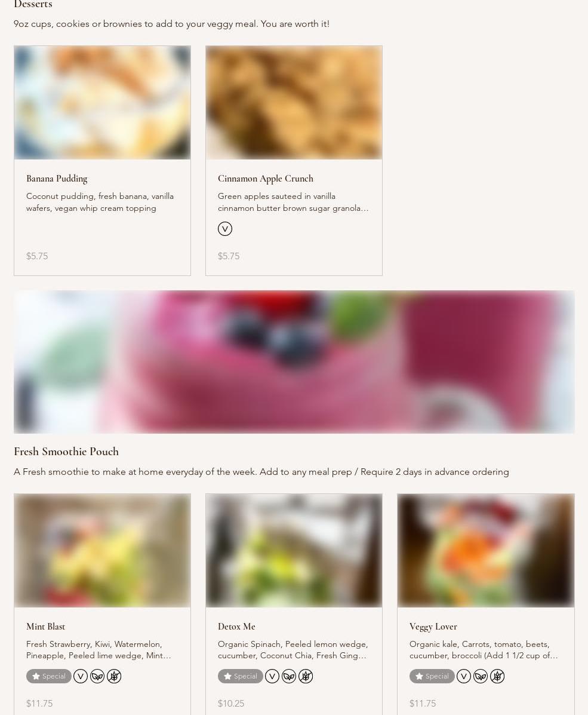Click the gluten-free wheat icon on Detox Me
The image size is (588, 715).
coord(306,676)
